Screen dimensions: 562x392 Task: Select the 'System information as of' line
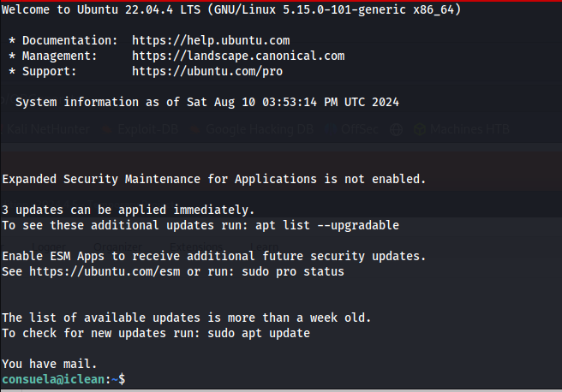pos(207,102)
